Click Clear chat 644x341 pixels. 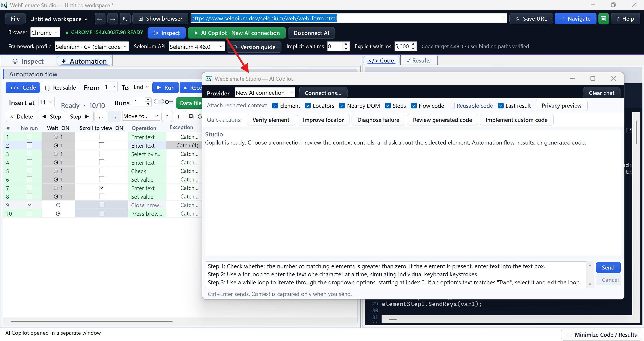click(x=601, y=93)
